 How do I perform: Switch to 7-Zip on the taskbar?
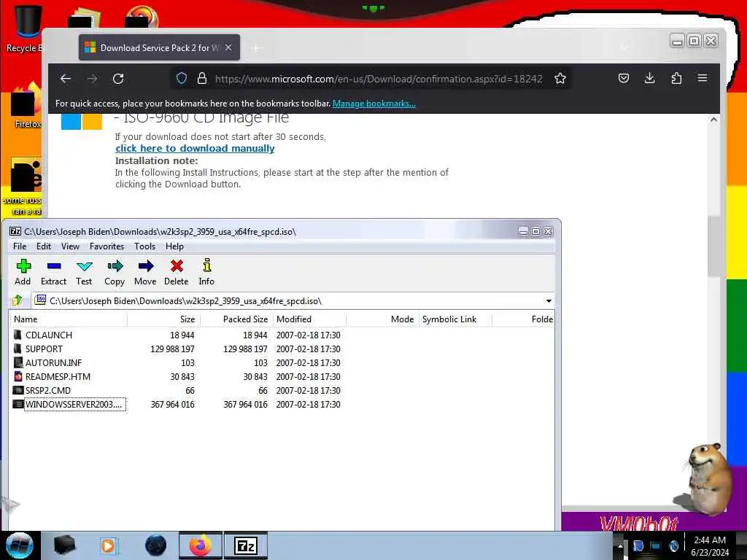[246, 545]
